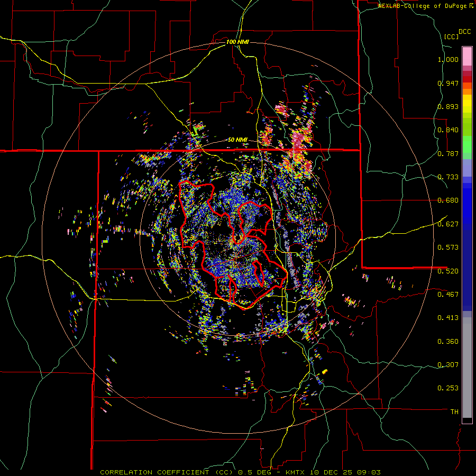Viewport: 476px width, 476px height.
Task: Pick the bright green segment of the color bar
Action: (467, 144)
